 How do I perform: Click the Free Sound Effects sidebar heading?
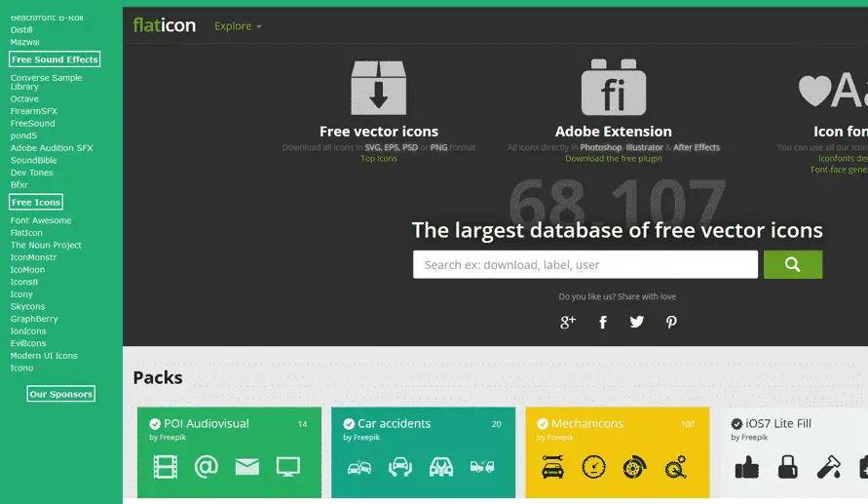55,59
